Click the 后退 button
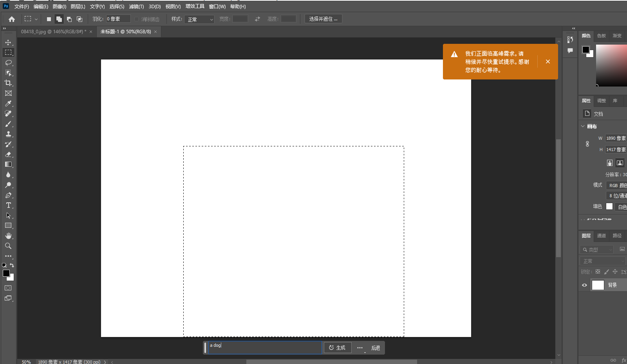The image size is (627, 364). tap(376, 348)
